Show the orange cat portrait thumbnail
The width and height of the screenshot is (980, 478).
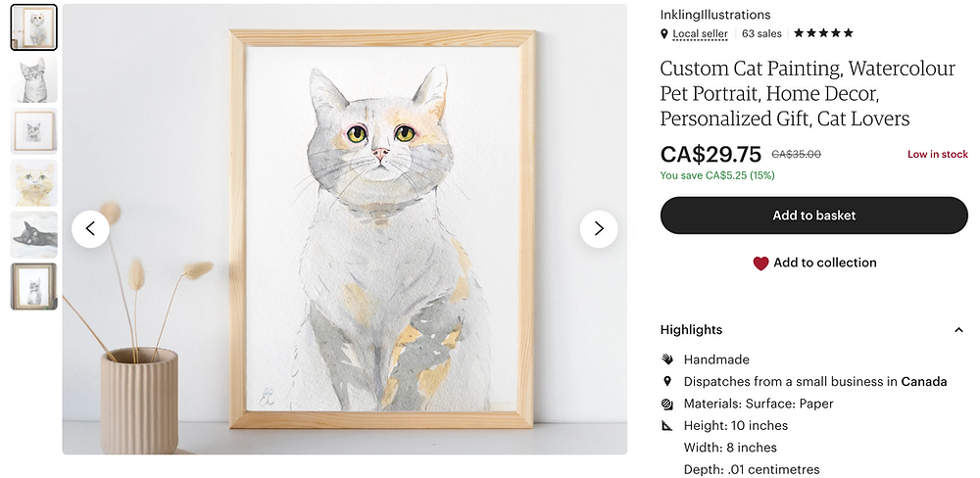(33, 183)
